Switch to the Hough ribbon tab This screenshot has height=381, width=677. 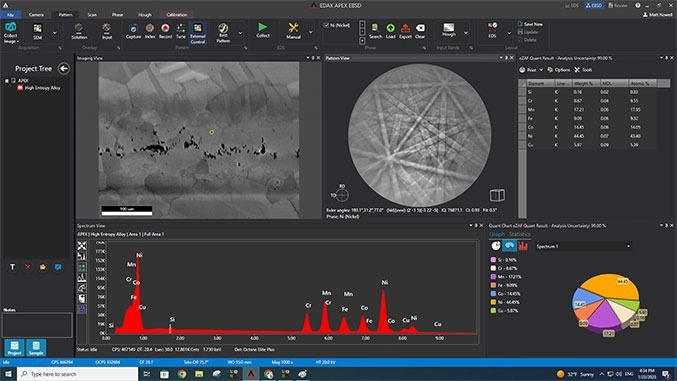pos(145,15)
